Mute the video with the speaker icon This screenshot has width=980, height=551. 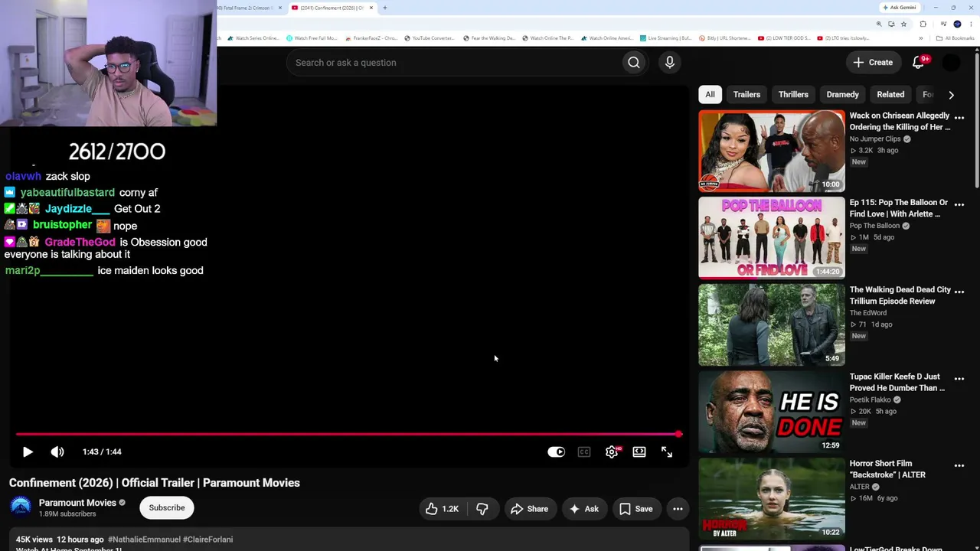pos(57,452)
